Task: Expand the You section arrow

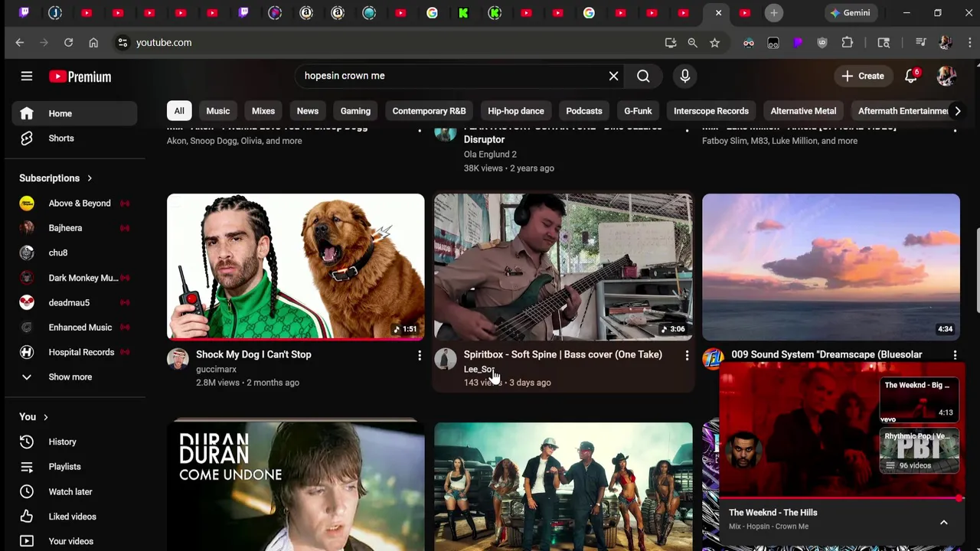Action: point(46,417)
